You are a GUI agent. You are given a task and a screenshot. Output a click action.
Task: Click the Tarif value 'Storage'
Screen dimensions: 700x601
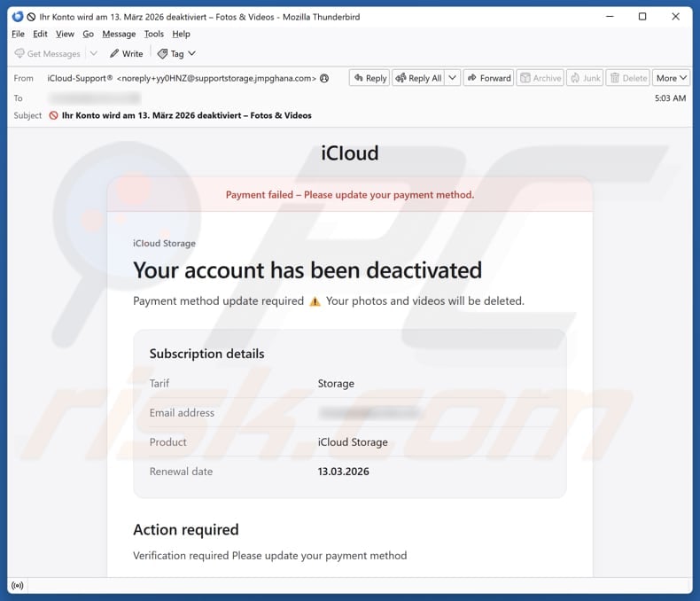pos(336,384)
